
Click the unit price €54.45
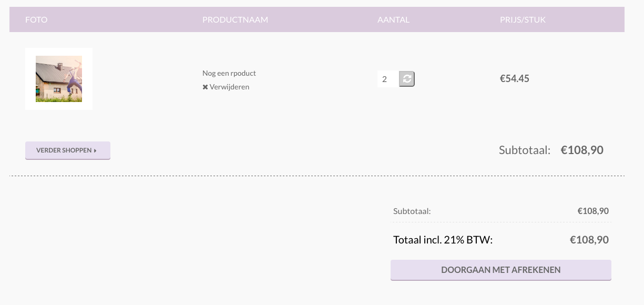(515, 78)
